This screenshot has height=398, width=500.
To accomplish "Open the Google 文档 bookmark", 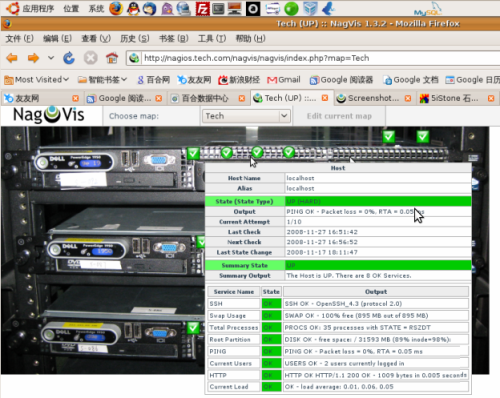I will [411, 80].
